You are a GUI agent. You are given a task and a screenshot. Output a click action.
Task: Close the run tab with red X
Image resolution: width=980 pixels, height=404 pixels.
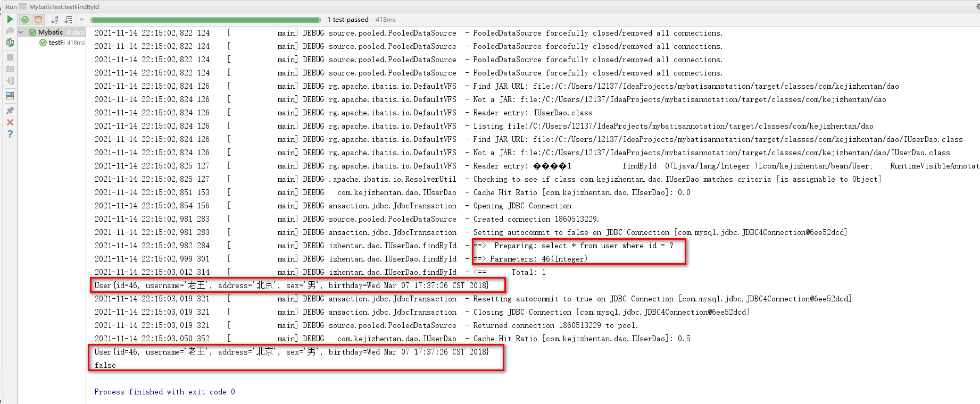pyautogui.click(x=10, y=122)
